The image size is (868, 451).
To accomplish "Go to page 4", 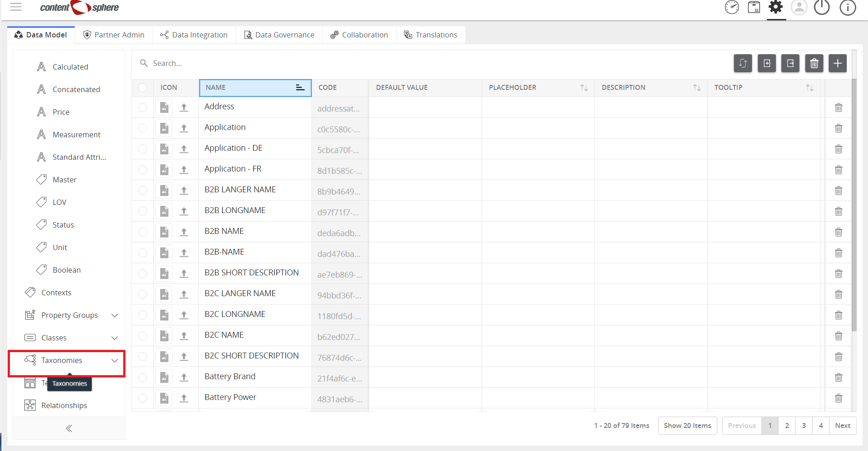I will pyautogui.click(x=821, y=426).
